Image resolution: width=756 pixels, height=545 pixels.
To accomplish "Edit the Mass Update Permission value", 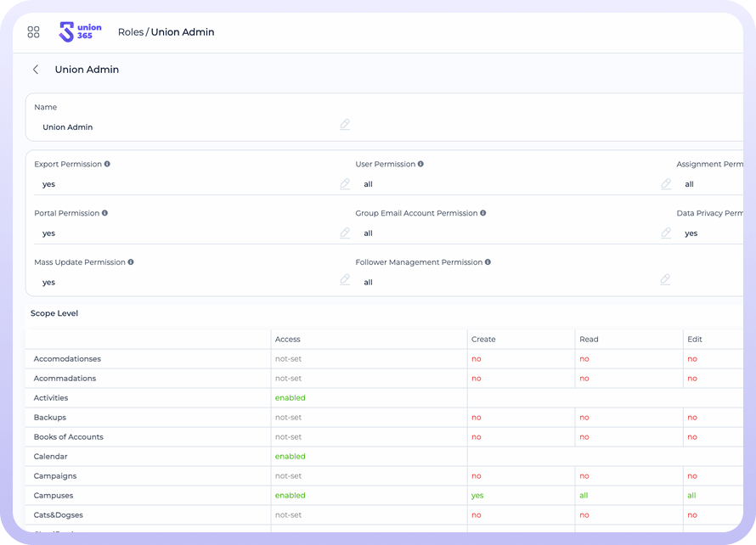I will [x=345, y=280].
